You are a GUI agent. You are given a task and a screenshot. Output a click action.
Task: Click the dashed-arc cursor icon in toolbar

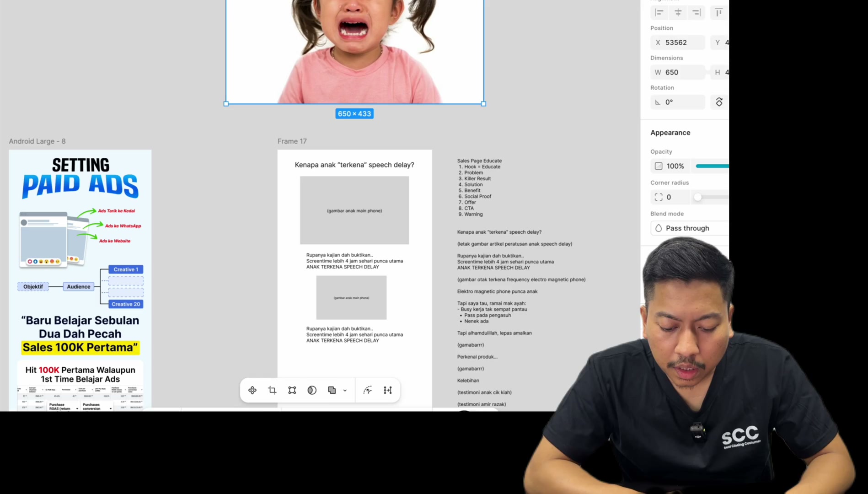[368, 390]
